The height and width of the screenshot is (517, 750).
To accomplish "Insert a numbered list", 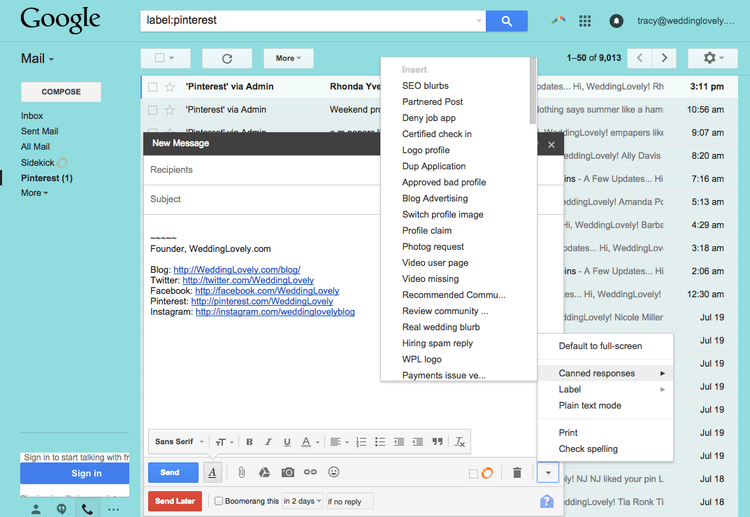I will tap(361, 442).
